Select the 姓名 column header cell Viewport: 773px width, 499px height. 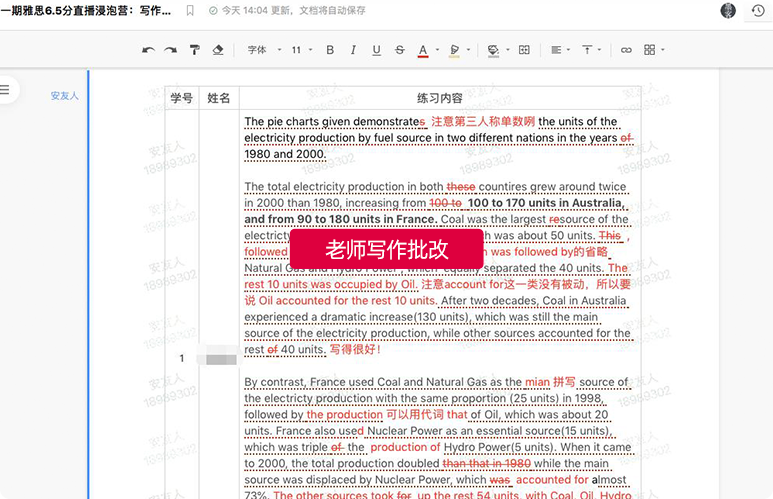pos(219,98)
